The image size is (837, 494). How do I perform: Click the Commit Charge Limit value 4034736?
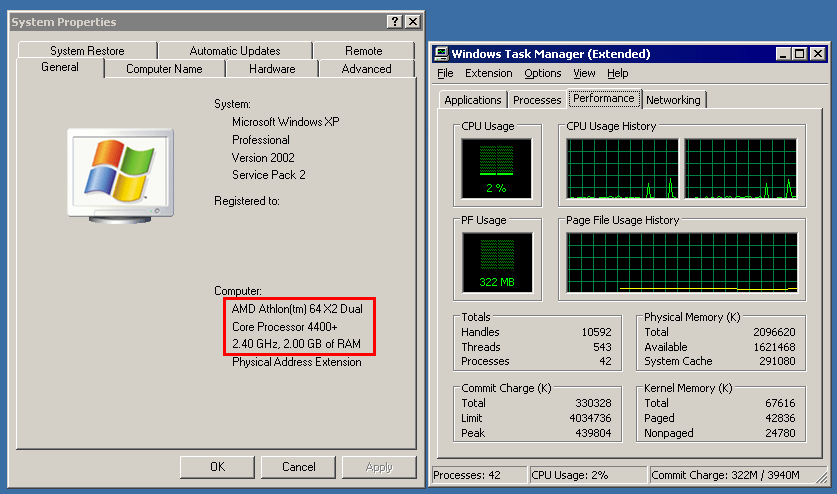590,418
